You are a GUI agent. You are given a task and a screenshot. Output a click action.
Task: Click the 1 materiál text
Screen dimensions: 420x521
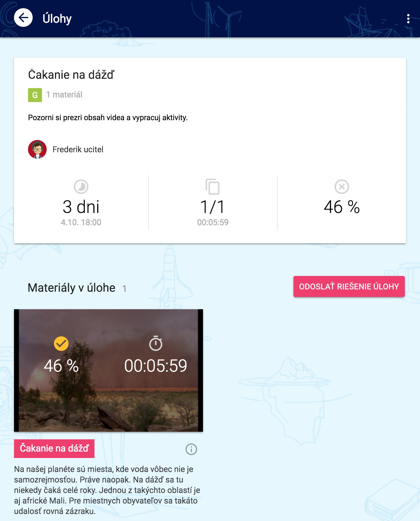(x=64, y=95)
